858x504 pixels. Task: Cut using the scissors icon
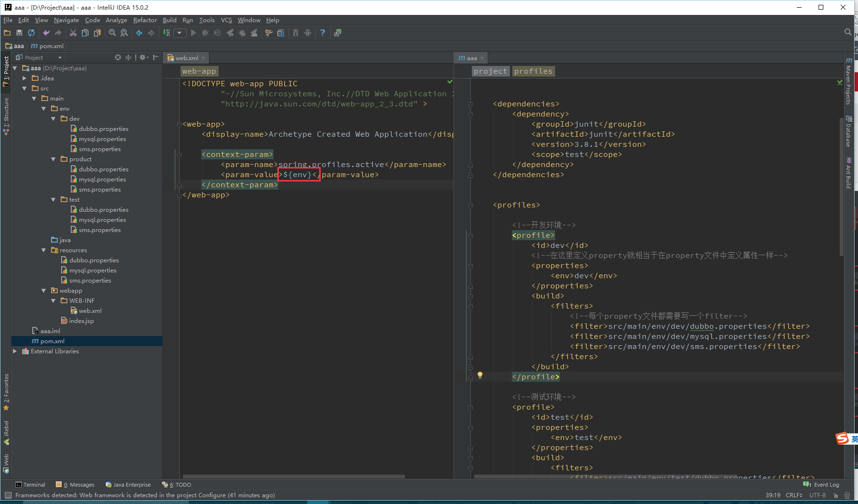73,33
